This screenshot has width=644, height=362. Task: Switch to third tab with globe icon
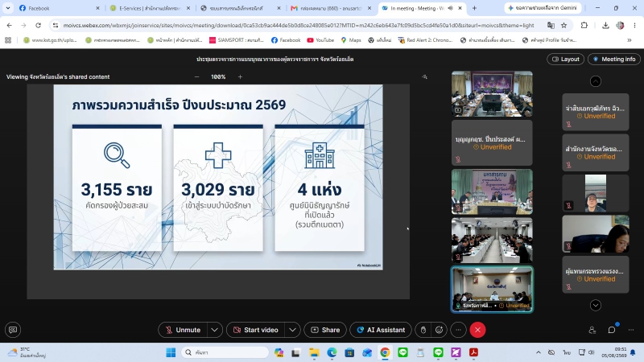pyautogui.click(x=240, y=8)
